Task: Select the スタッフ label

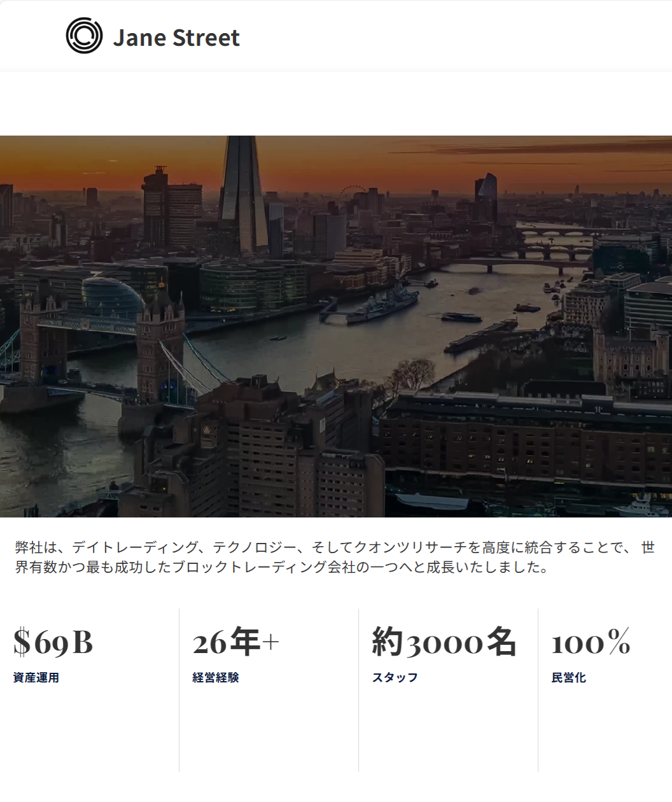Action: click(395, 678)
